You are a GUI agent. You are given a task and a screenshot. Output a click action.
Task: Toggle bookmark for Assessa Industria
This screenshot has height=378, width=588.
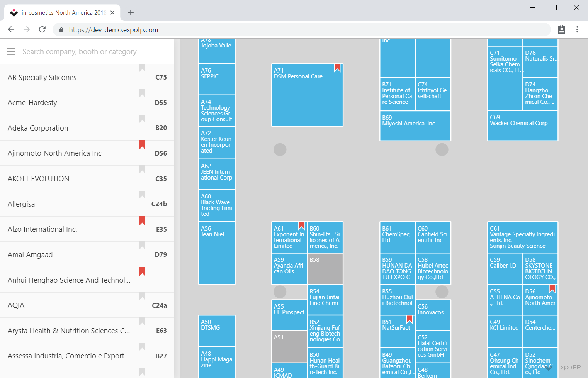142,347
